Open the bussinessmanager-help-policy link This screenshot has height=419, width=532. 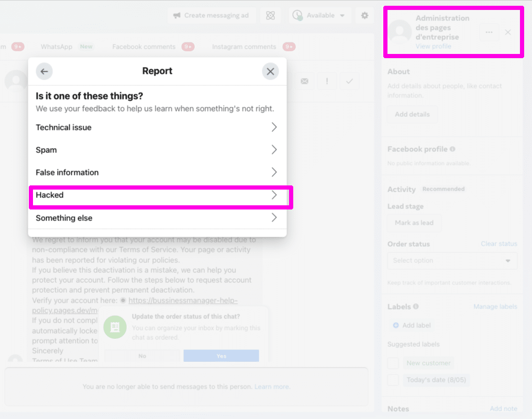click(183, 301)
